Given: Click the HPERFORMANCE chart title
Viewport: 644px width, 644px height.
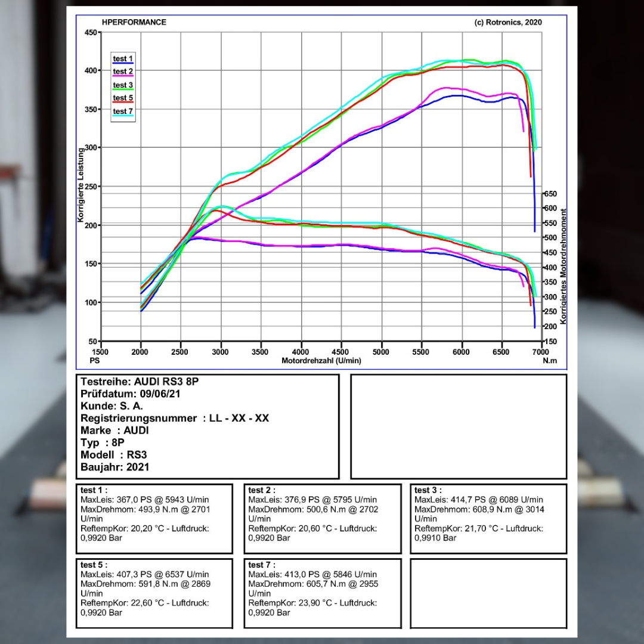Looking at the screenshot, I should (134, 23).
